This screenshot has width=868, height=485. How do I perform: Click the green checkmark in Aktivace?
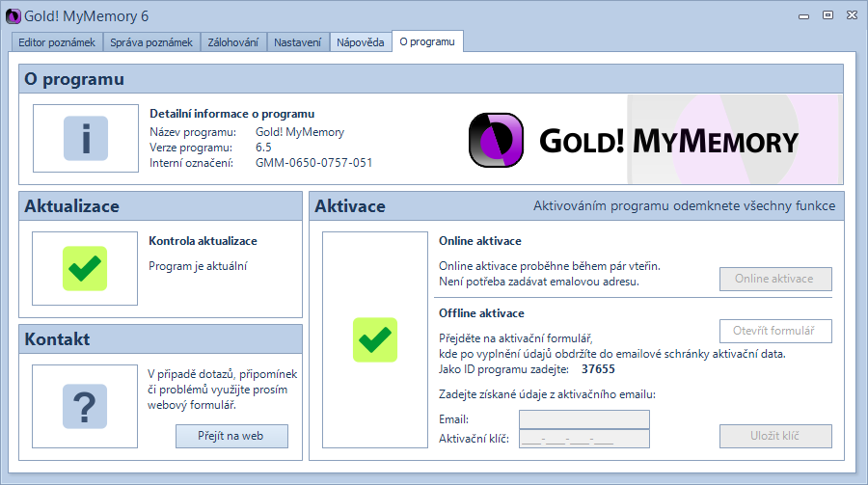(375, 340)
